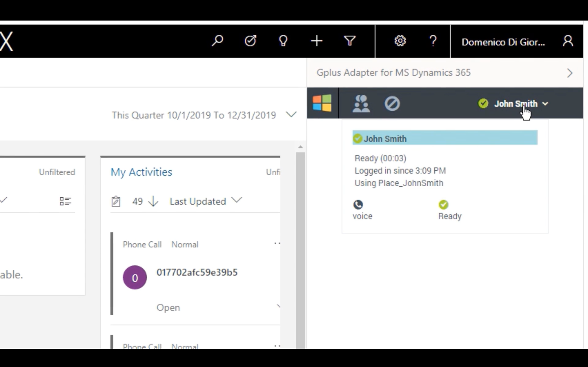The image size is (588, 367).
Task: Open the search magnifier icon
Action: (x=217, y=41)
